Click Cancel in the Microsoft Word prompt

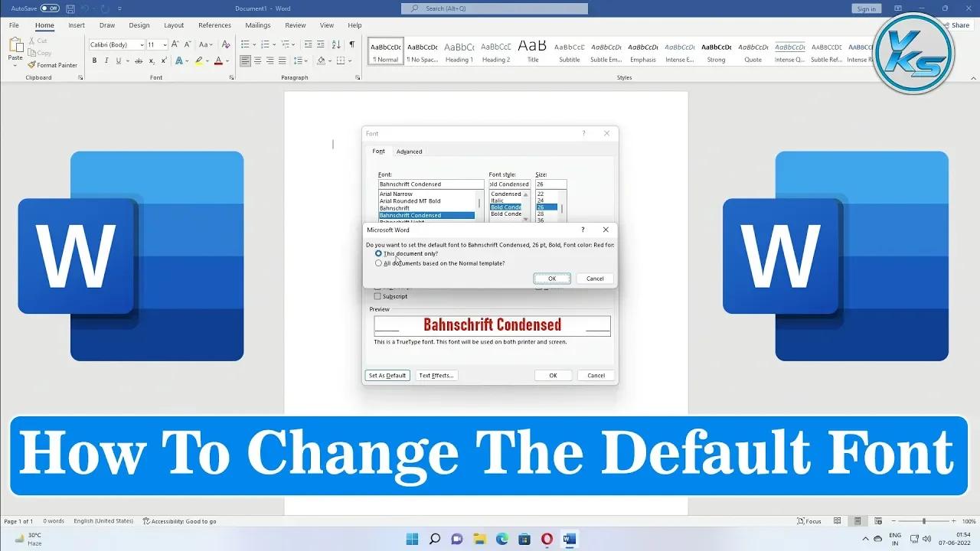[595, 279]
